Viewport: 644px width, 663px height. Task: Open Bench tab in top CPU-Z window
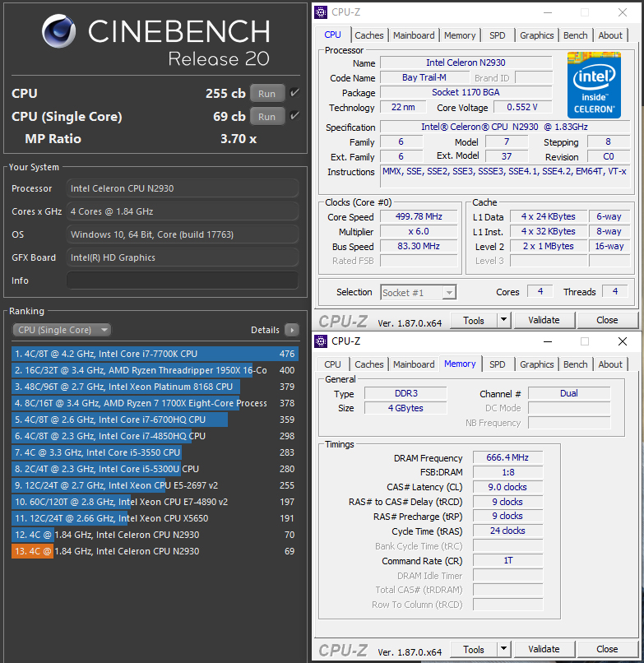coord(575,35)
